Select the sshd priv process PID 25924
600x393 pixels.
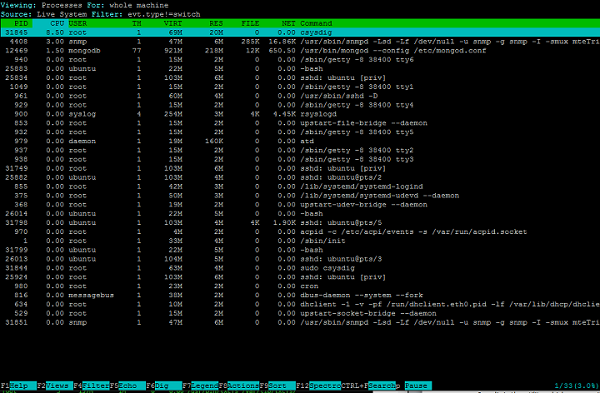(300, 277)
